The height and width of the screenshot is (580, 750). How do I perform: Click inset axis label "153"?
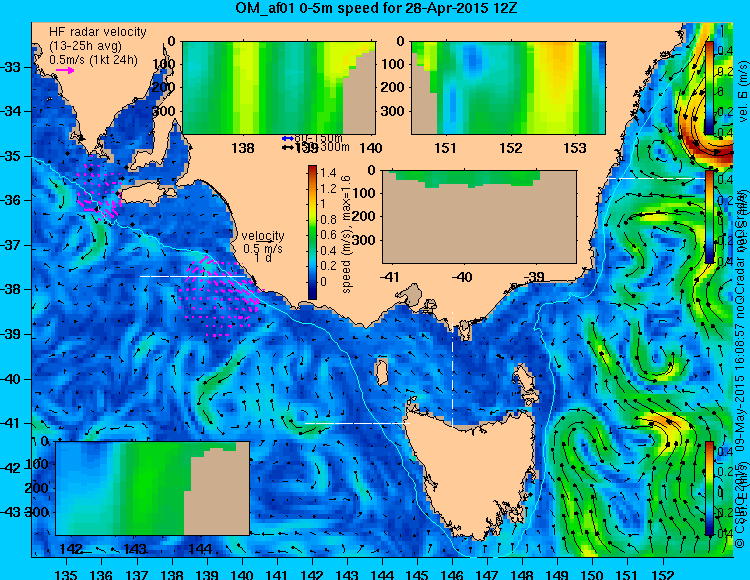[575, 148]
